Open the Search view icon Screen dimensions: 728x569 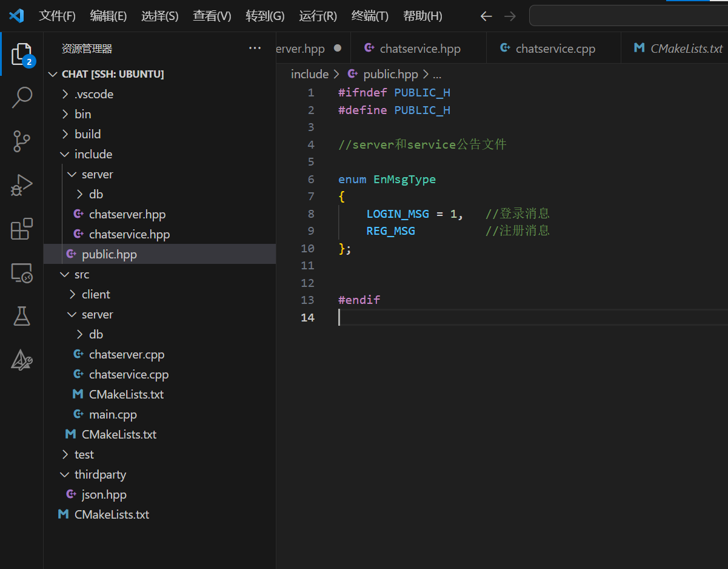[22, 97]
